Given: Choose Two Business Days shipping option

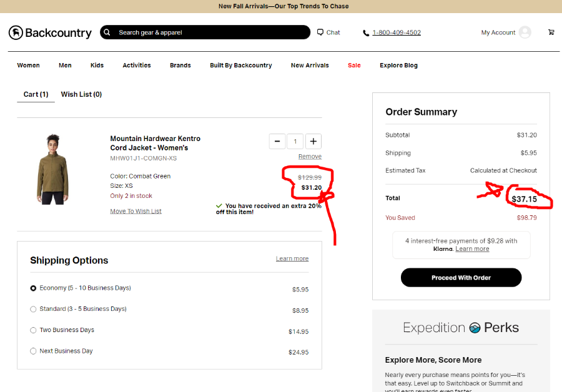Looking at the screenshot, I should pos(33,330).
